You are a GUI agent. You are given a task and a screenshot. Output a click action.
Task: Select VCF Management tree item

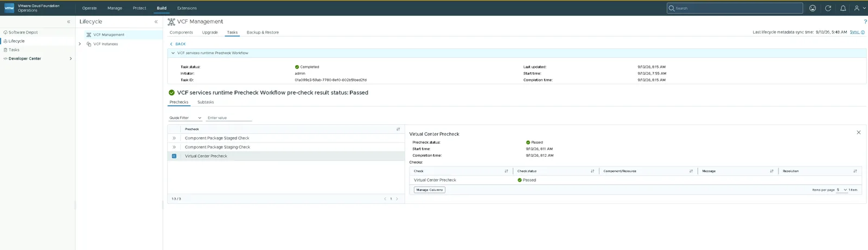108,35
